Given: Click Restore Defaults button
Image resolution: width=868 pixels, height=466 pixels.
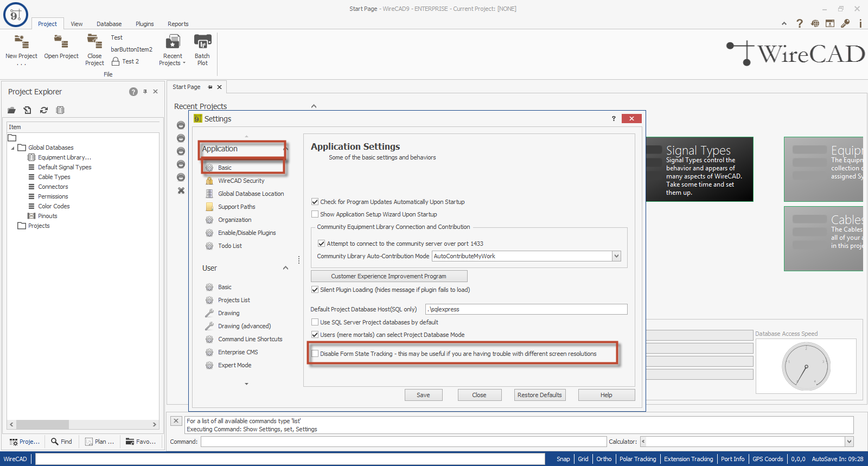Looking at the screenshot, I should [539, 395].
